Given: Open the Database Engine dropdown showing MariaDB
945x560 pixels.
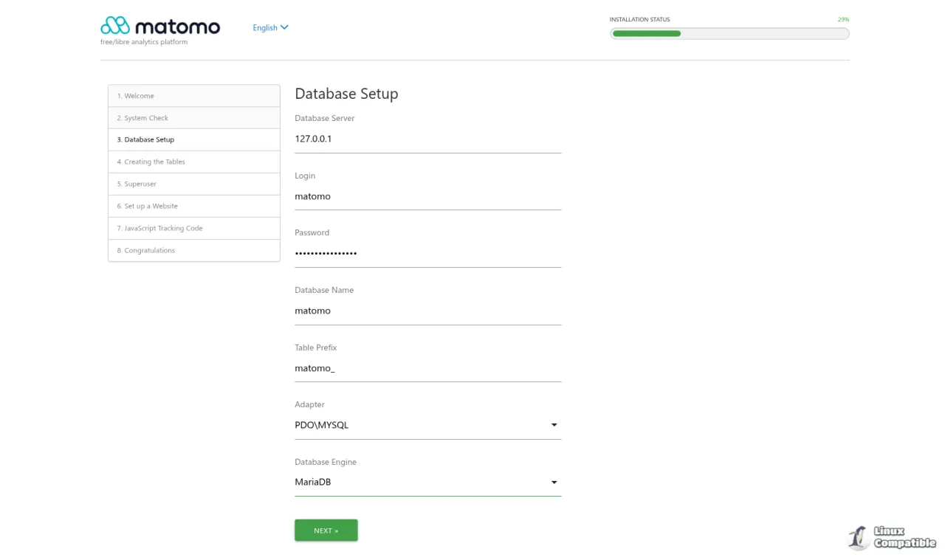Looking at the screenshot, I should [x=428, y=483].
